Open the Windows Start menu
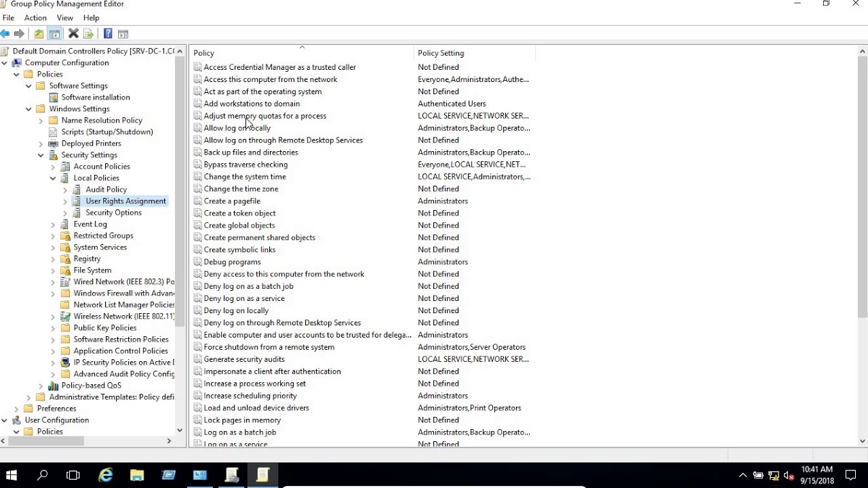The width and height of the screenshot is (868, 488). click(x=12, y=475)
